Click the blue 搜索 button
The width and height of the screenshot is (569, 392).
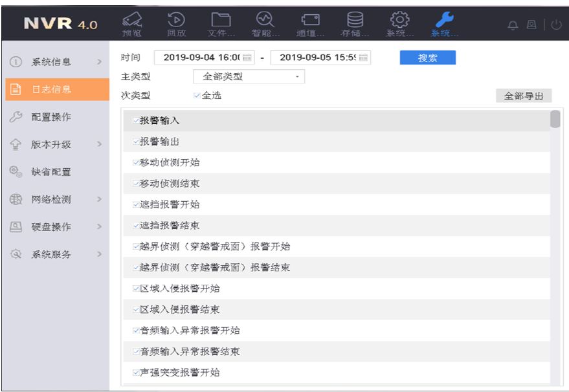tap(427, 58)
